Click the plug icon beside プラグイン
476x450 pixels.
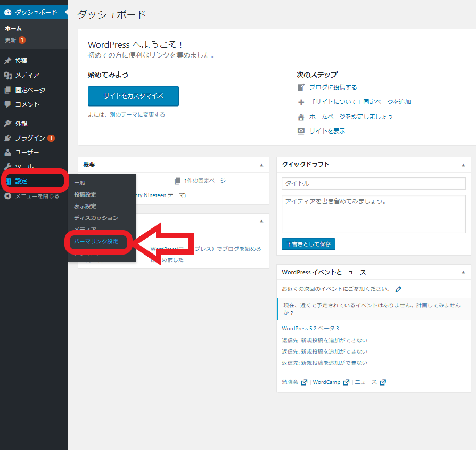coord(7,138)
